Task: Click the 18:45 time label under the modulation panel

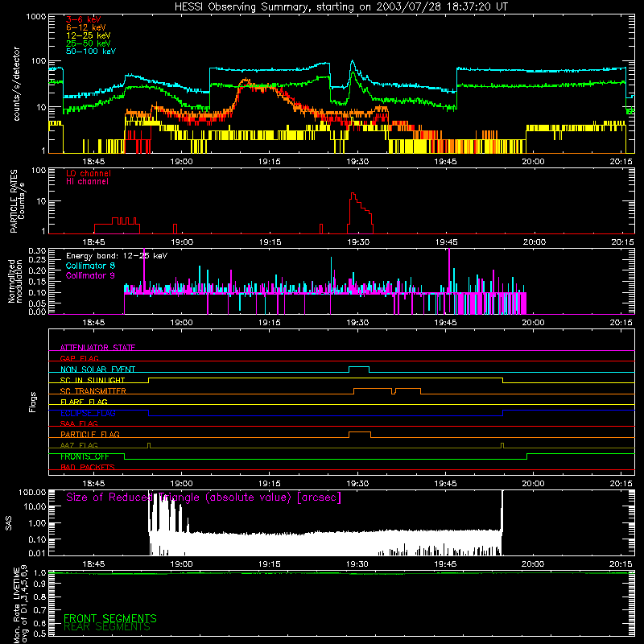Action: [93, 323]
